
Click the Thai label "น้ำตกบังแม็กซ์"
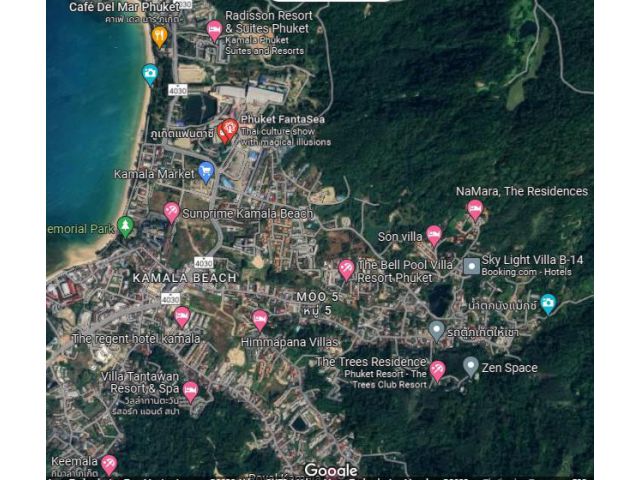502,305
